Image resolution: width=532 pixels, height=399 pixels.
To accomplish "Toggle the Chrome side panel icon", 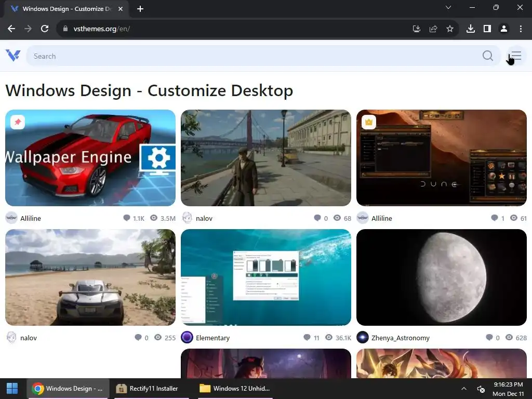I will coord(487,29).
